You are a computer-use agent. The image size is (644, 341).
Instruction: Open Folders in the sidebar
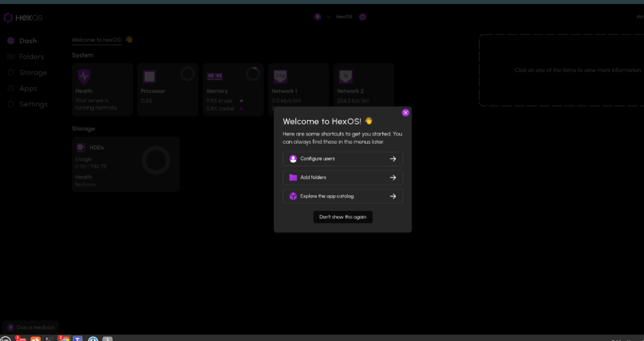click(26, 57)
